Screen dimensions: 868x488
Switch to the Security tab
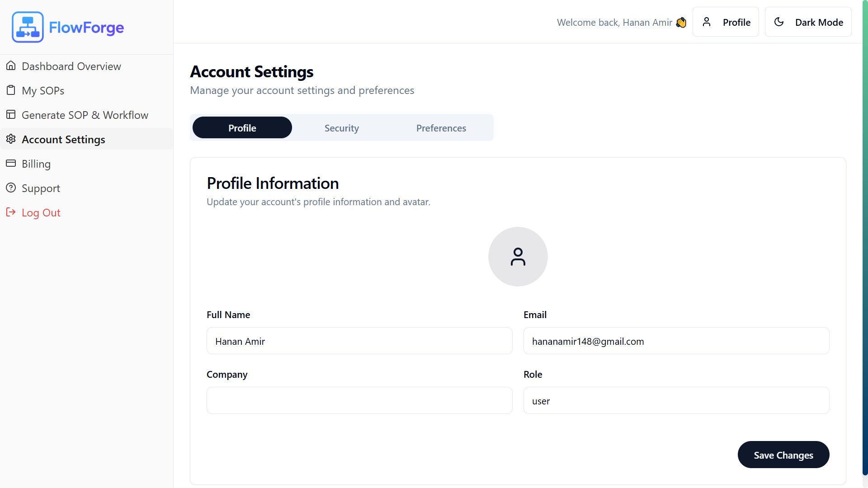tap(341, 128)
